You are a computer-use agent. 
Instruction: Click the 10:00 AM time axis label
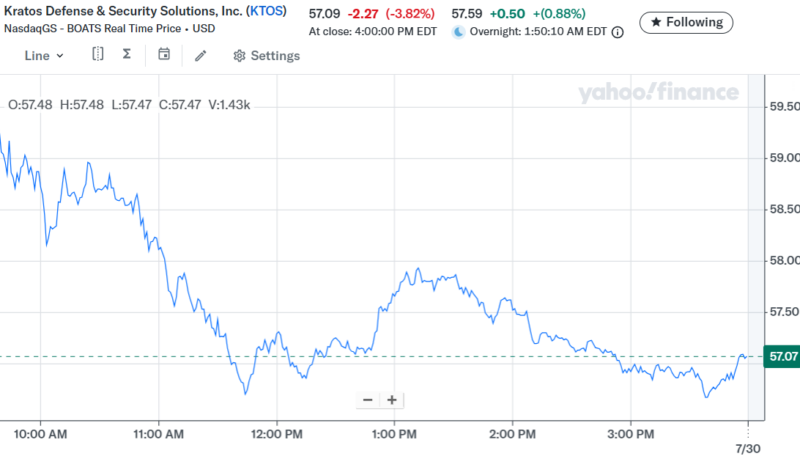(x=42, y=435)
